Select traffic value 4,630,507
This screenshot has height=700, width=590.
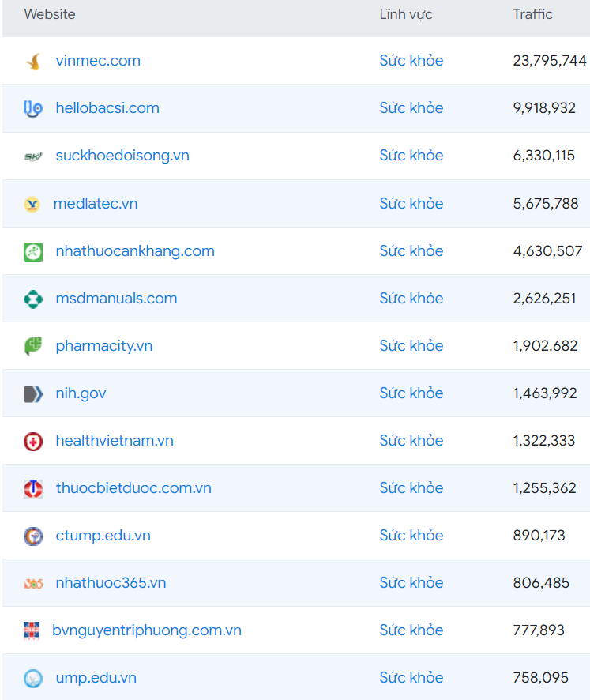(548, 251)
